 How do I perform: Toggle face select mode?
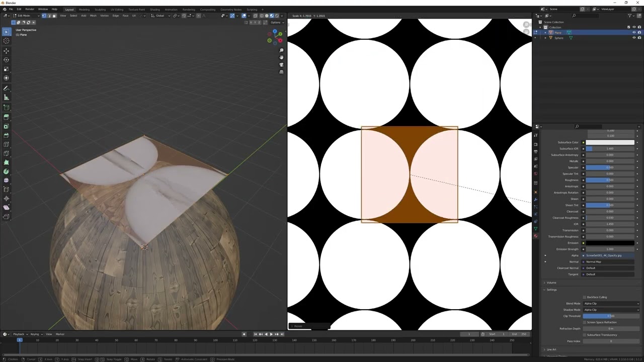(55, 16)
